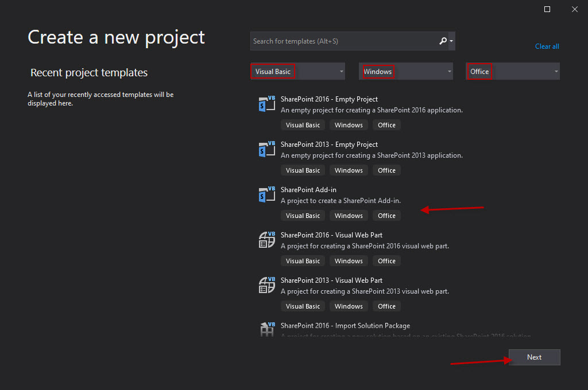
Task: Open the Office project type dropdown
Action: 513,71
